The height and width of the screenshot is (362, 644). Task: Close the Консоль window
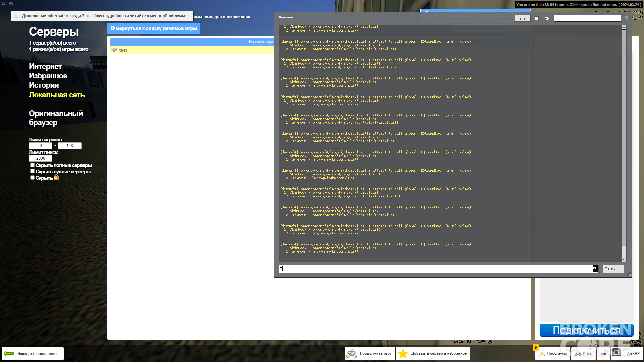pos(626,18)
